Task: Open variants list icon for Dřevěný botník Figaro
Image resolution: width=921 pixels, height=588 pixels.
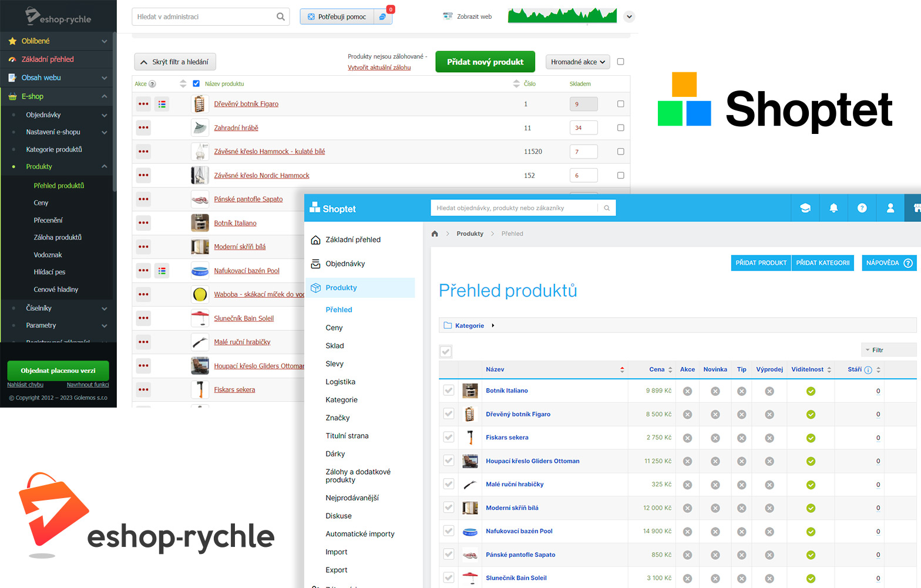Action: click(162, 104)
